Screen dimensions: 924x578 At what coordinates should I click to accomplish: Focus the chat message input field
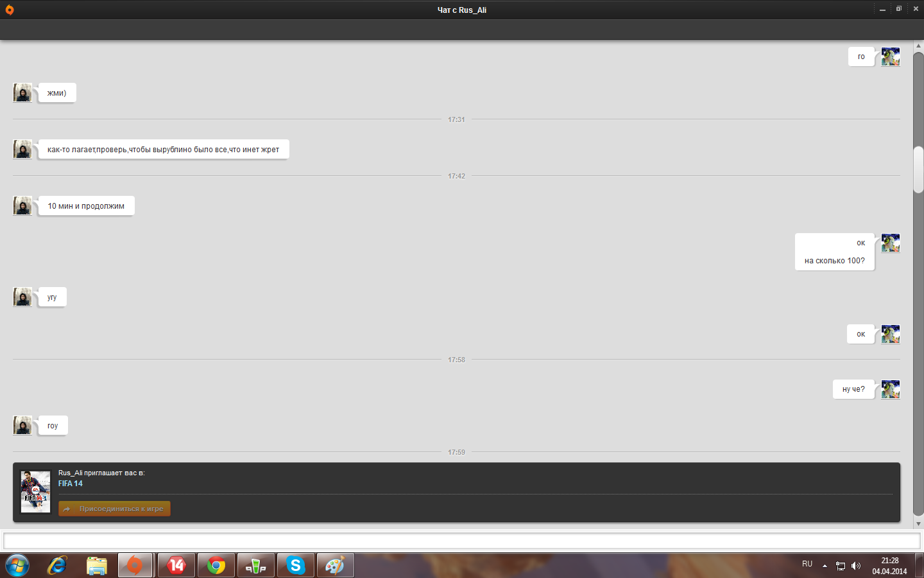point(461,541)
